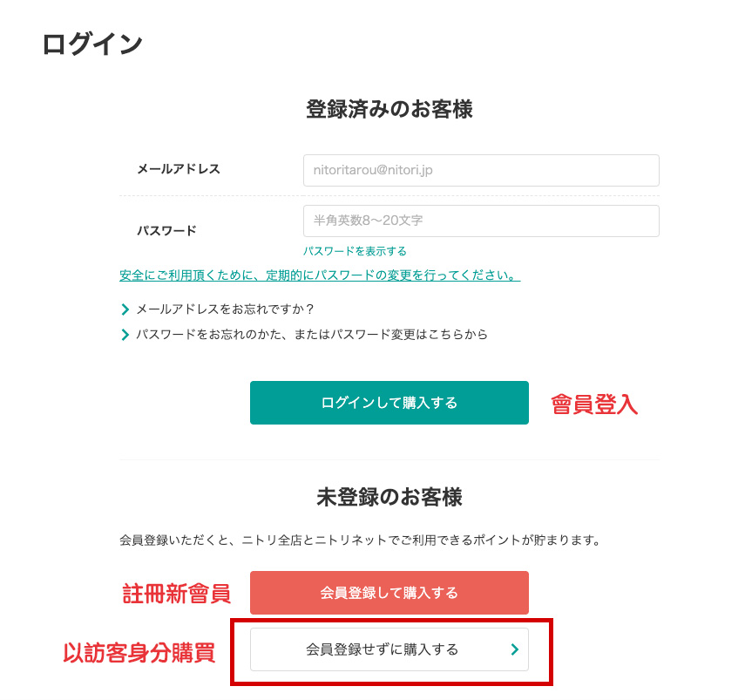The width and height of the screenshot is (745, 700).
Task: Click the 登録済みのお客様 section heading
Action: pos(389,110)
